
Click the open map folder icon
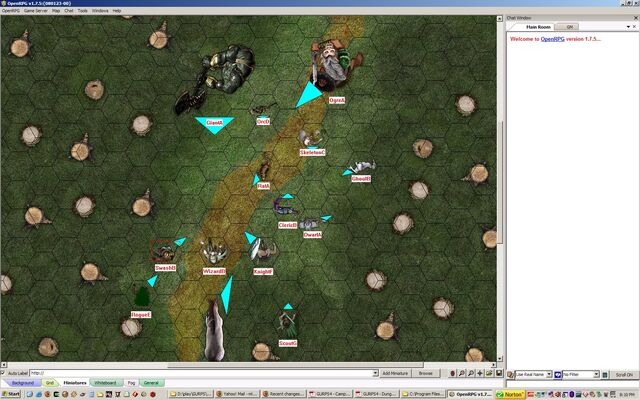tap(488, 373)
